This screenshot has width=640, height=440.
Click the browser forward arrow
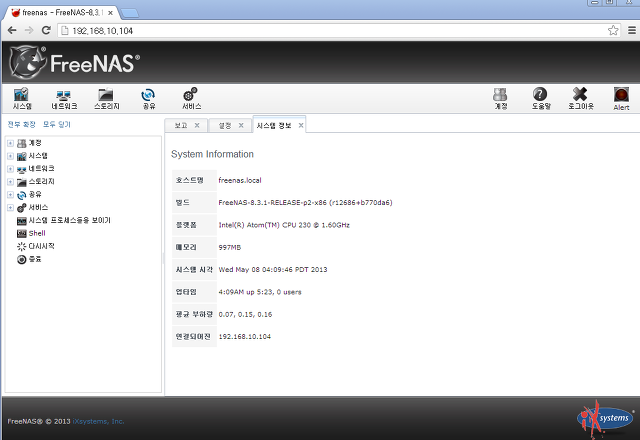tap(29, 30)
